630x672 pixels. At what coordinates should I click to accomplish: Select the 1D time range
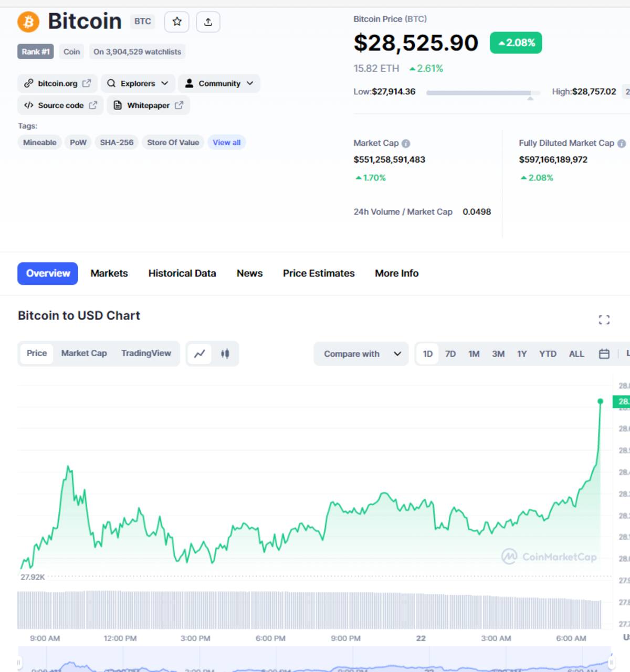coord(428,354)
